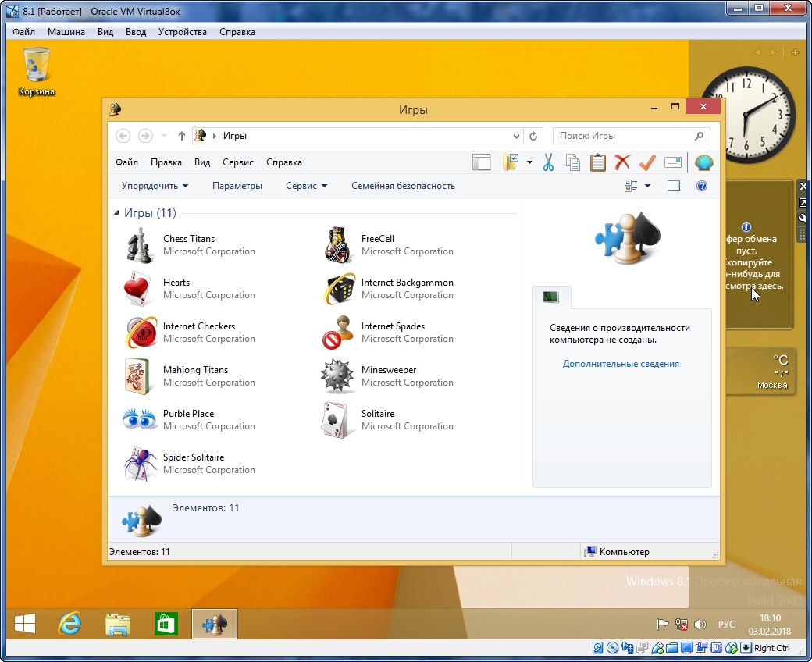Launch Hearts game
The height and width of the screenshot is (662, 812).
tap(191, 289)
